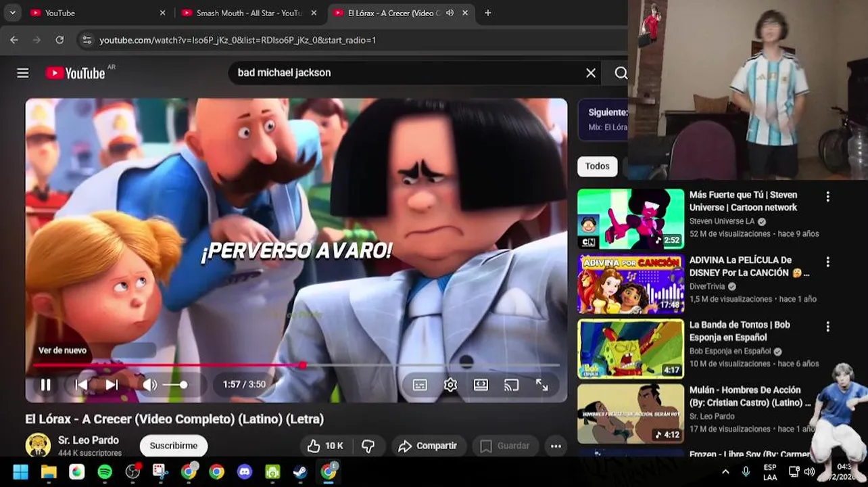
Task: Seek along the red video progress bar
Action: (296, 365)
